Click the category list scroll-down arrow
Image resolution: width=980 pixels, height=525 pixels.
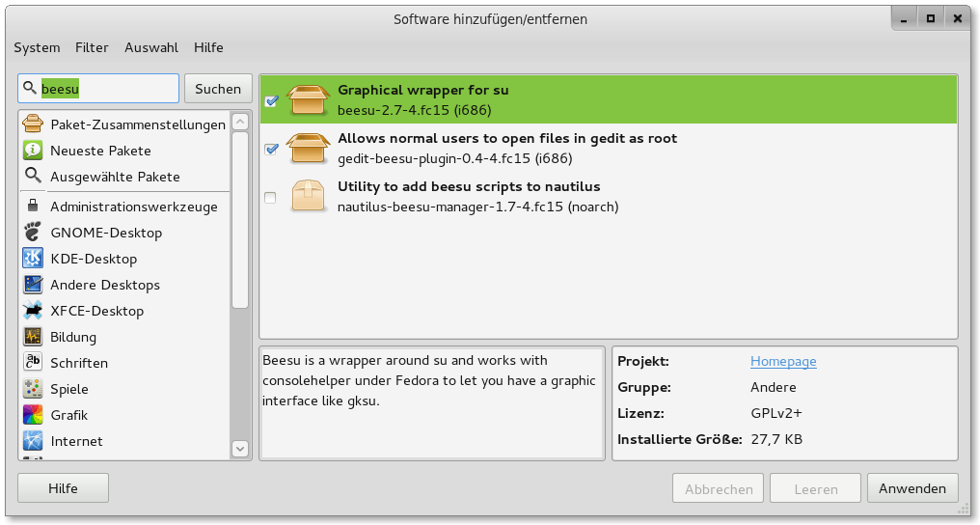point(240,448)
